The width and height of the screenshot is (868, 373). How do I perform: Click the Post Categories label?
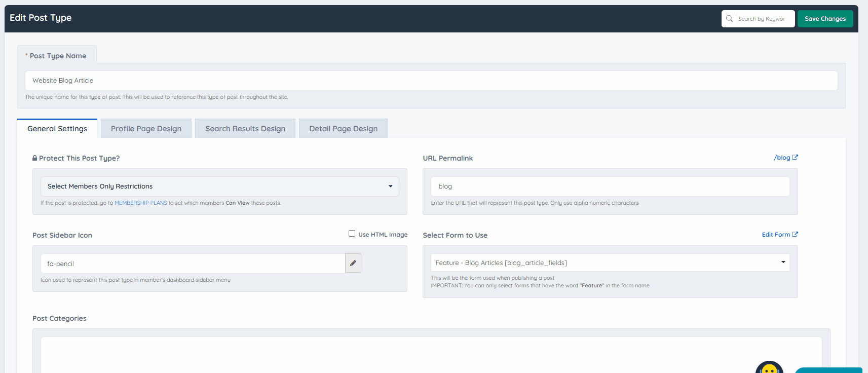(59, 318)
